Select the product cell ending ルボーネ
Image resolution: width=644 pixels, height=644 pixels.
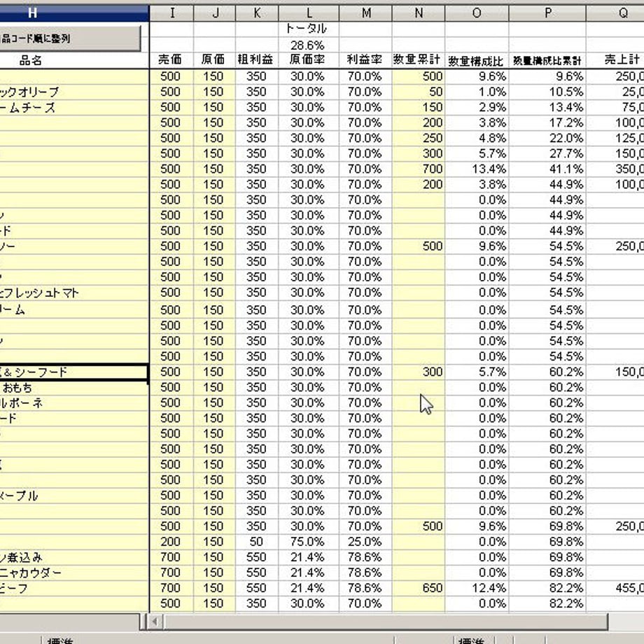(74, 403)
